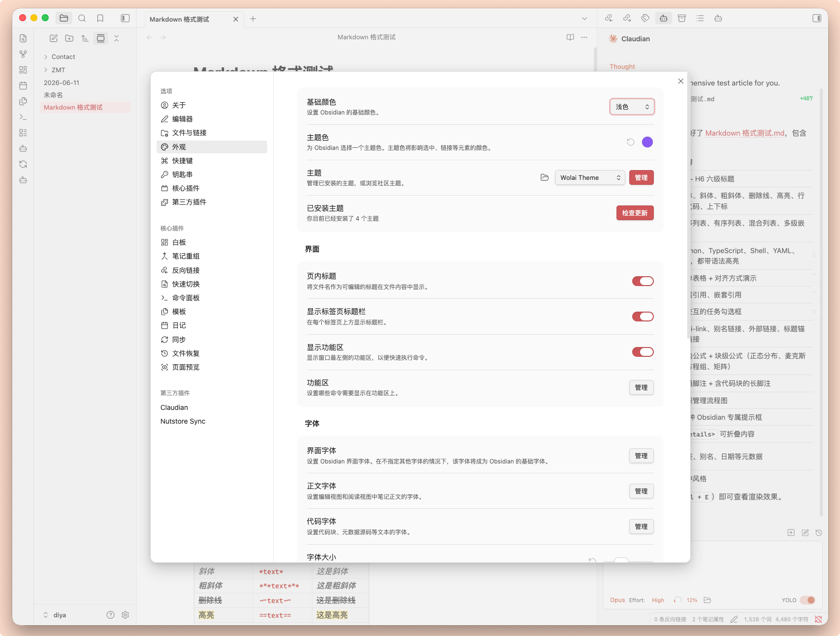840x636 pixels.
Task: Open 核心插件 settings section
Action: pyautogui.click(x=212, y=188)
